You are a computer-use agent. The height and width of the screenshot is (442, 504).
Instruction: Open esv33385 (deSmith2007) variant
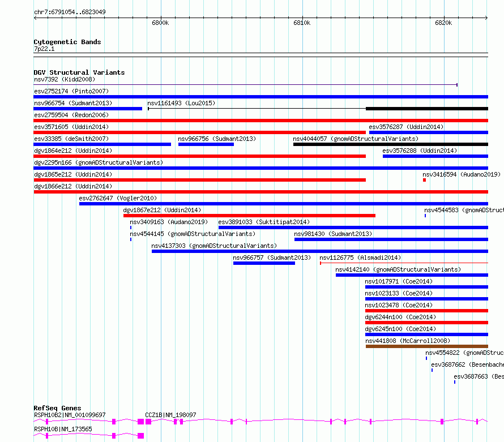point(71,139)
